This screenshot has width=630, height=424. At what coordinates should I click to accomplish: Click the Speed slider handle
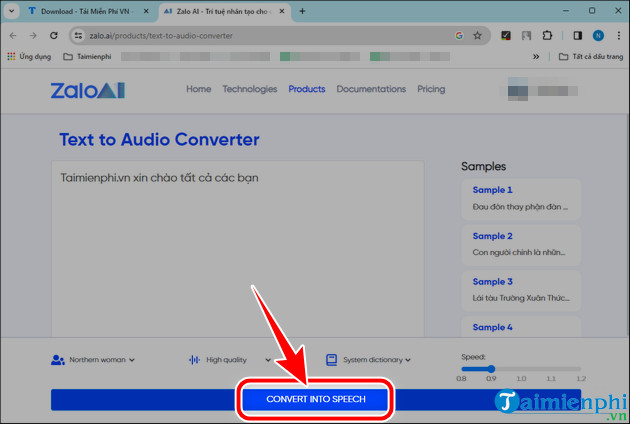[x=490, y=369]
